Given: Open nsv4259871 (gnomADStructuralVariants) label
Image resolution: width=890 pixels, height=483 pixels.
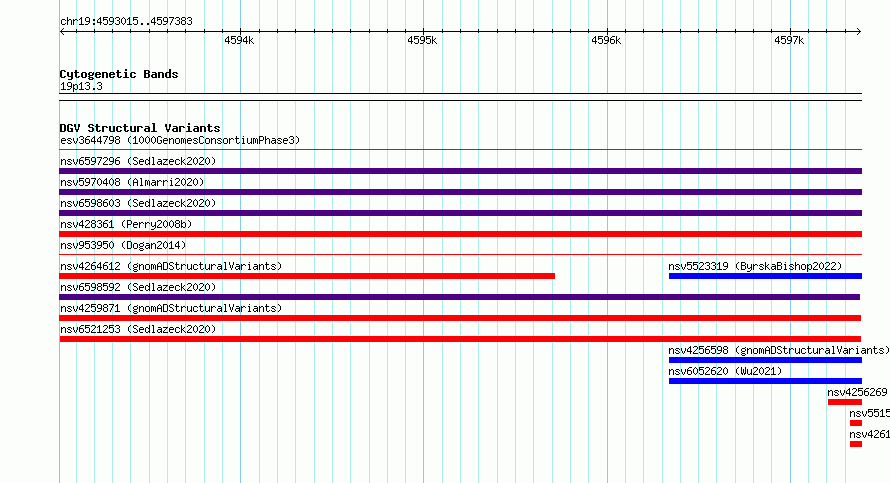Looking at the screenshot, I should pos(171,308).
